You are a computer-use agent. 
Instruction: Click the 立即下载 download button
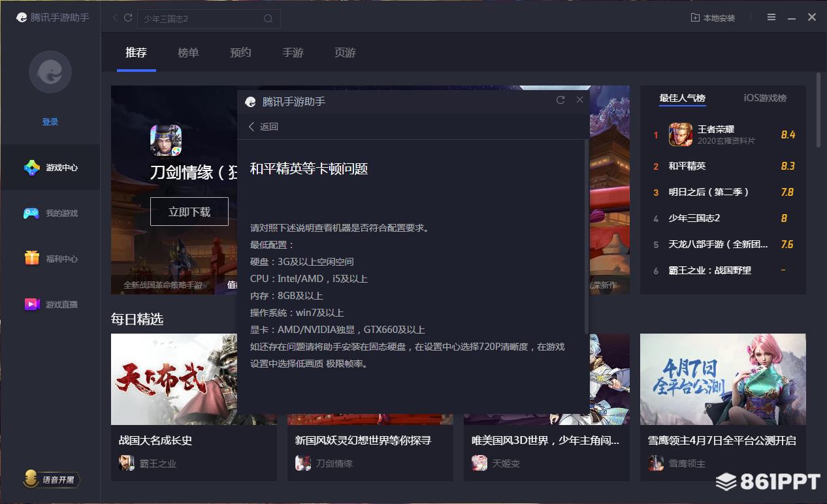click(x=189, y=212)
